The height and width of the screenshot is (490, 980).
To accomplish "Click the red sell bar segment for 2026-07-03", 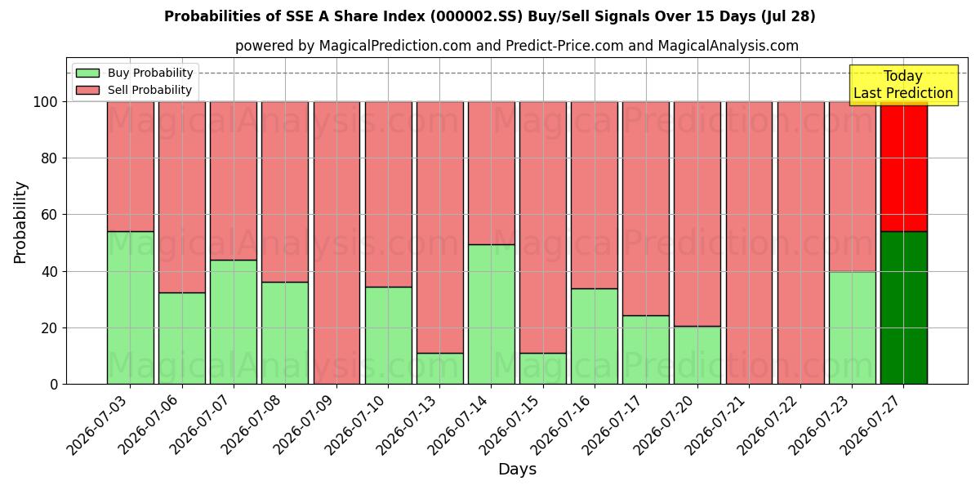I will [x=131, y=167].
